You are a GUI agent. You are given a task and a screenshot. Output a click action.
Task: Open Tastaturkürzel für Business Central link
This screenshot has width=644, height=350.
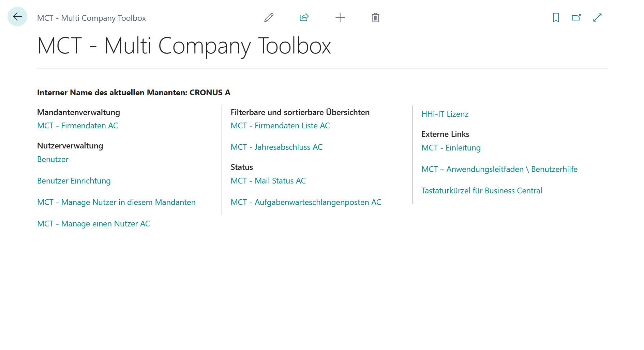[x=482, y=191]
